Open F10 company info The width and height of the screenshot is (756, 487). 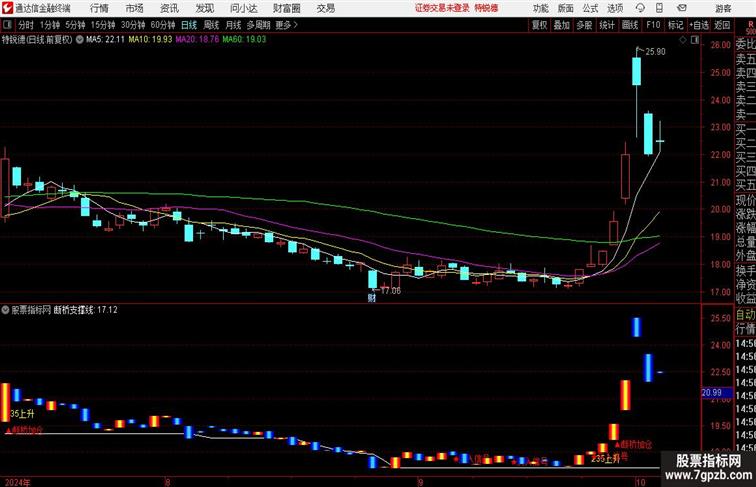[x=653, y=25]
